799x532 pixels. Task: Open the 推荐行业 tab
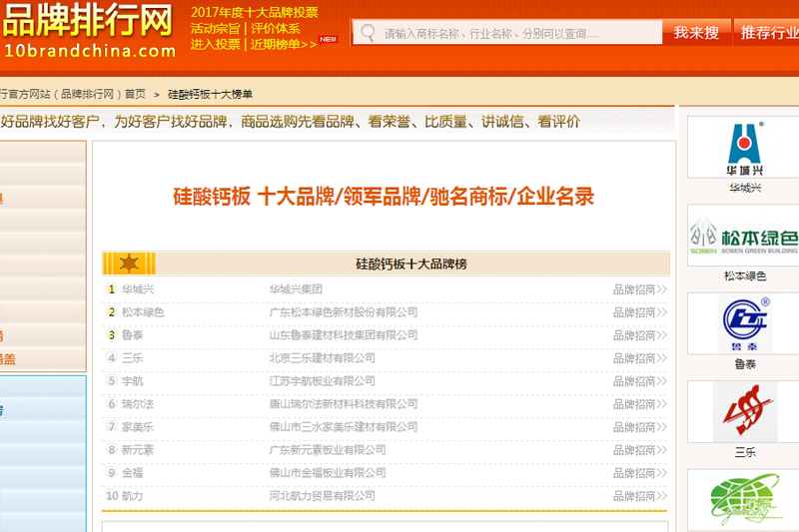tap(767, 33)
